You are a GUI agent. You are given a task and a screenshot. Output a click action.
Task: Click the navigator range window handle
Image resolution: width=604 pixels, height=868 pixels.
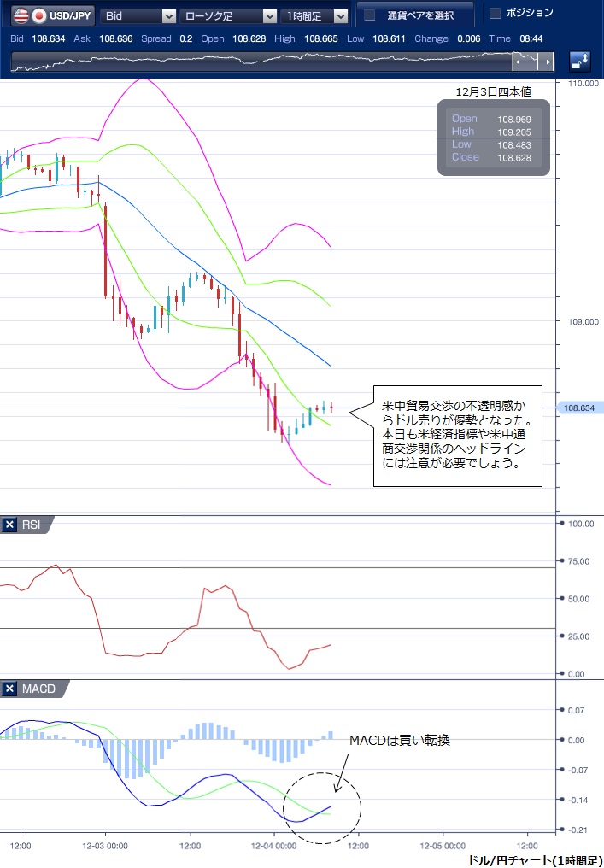pyautogui.click(x=534, y=62)
